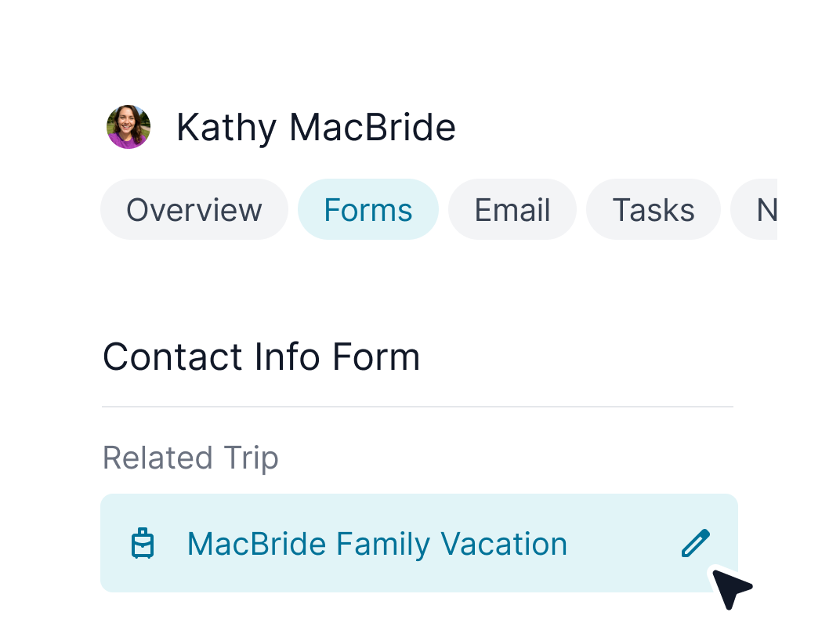The width and height of the screenshot is (840, 630).
Task: Select the Email tab
Action: click(512, 210)
